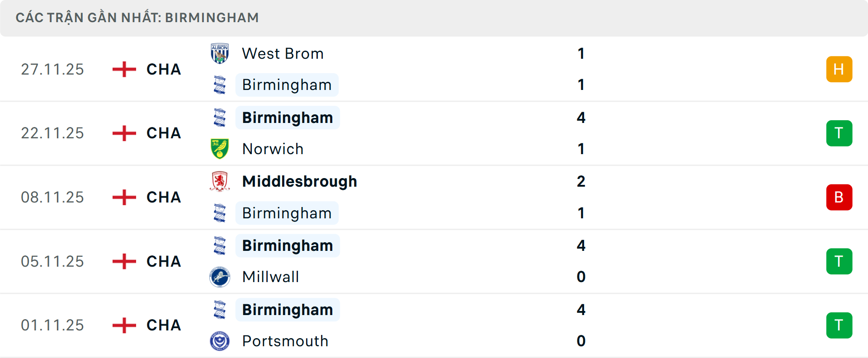Click the England flag beside 27.11.25
Screen dimensions: 868x358
point(123,69)
